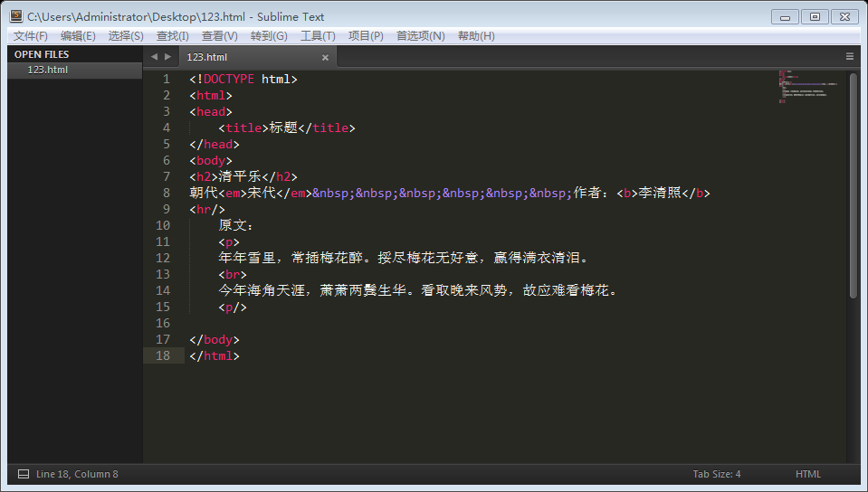Screen dimensions: 868x492
Task: Click the previous tab left arrow
Action: click(x=154, y=56)
